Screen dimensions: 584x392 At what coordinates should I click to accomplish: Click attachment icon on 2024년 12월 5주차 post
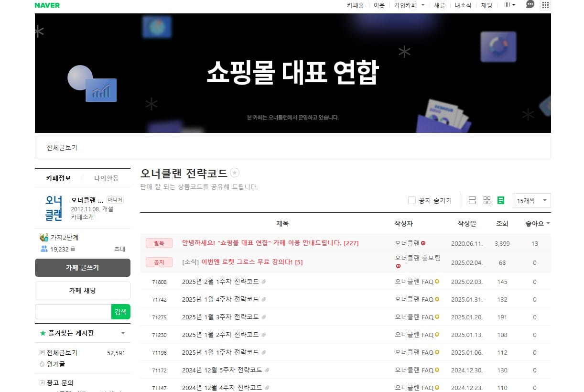(267, 370)
